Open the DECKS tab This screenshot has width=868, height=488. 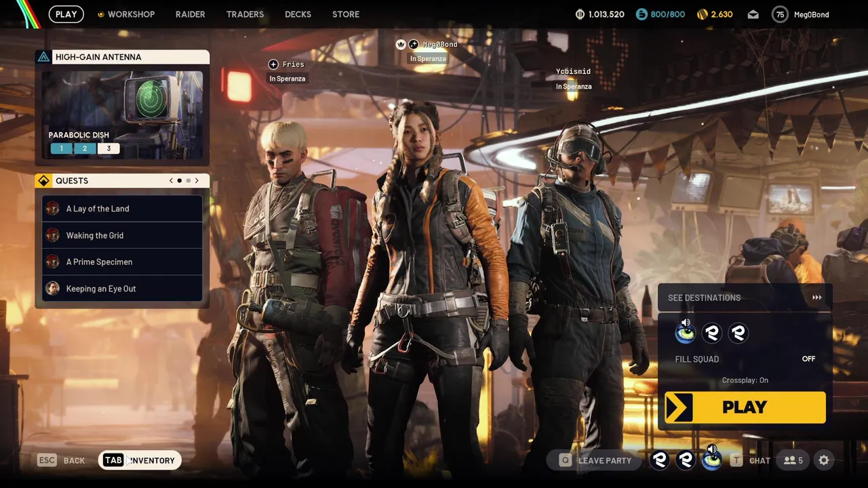point(298,14)
